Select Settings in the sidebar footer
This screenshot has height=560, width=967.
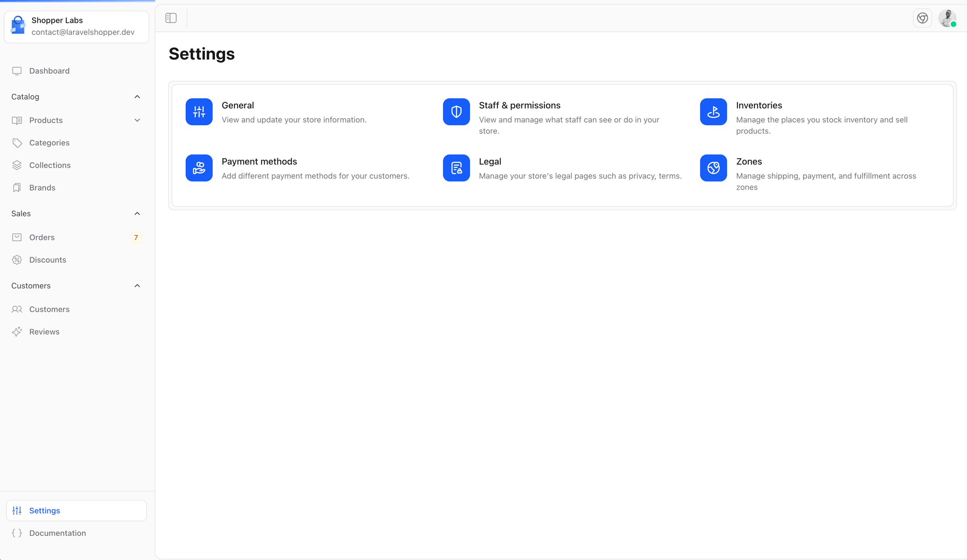click(76, 511)
